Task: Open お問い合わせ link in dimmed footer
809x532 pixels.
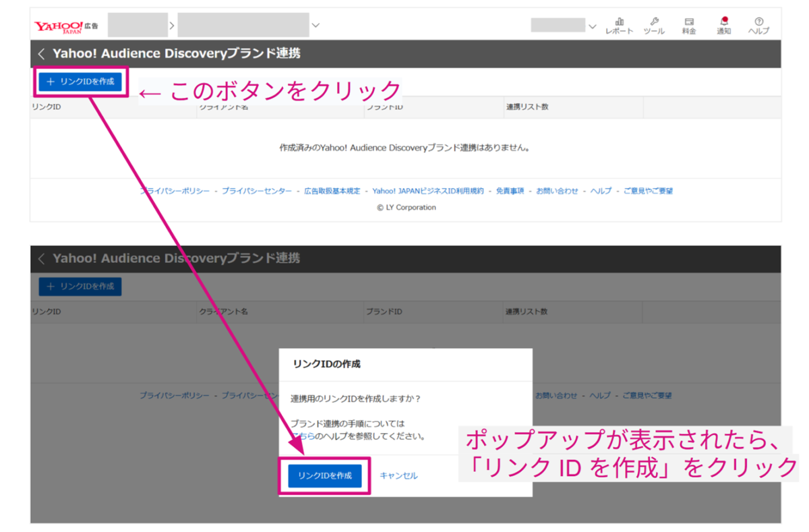Action: click(557, 395)
